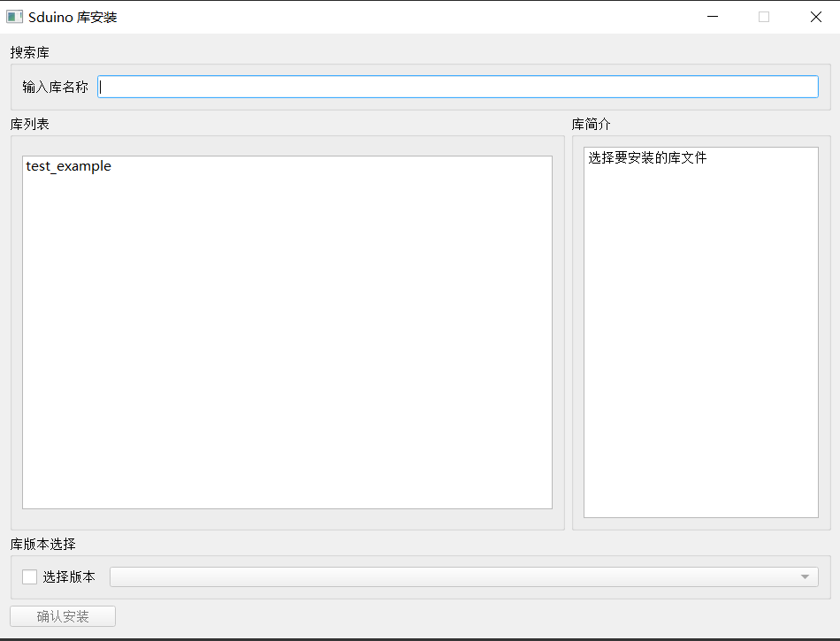Click the 选择要安装的库文件 text
The height and width of the screenshot is (641, 840).
tap(647, 157)
